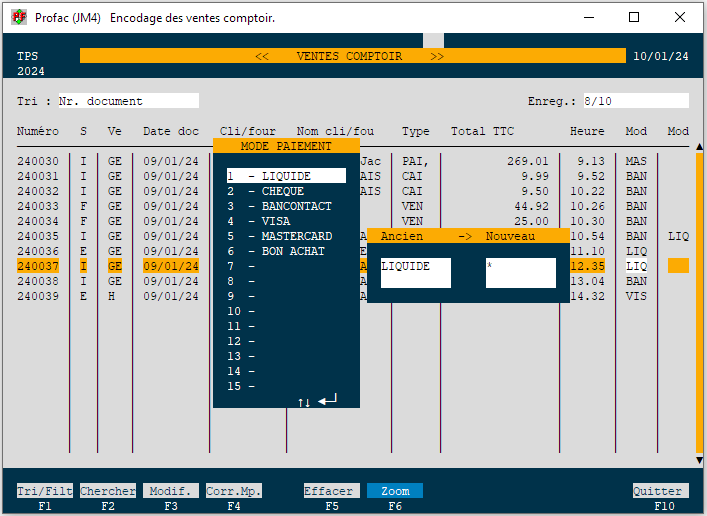This screenshot has height=516, width=707.
Task: Activate the Zoom F6 button
Action: [395, 491]
